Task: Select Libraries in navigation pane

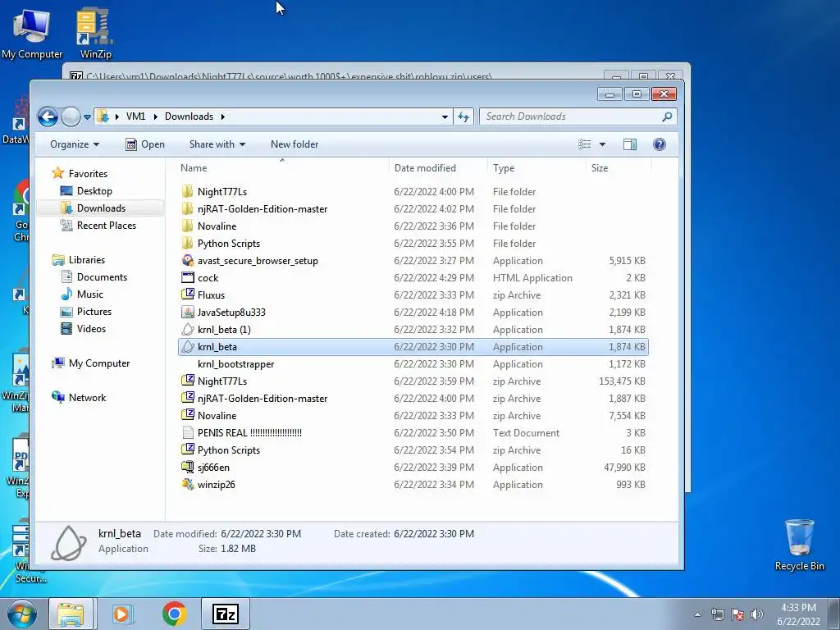Action: tap(87, 260)
